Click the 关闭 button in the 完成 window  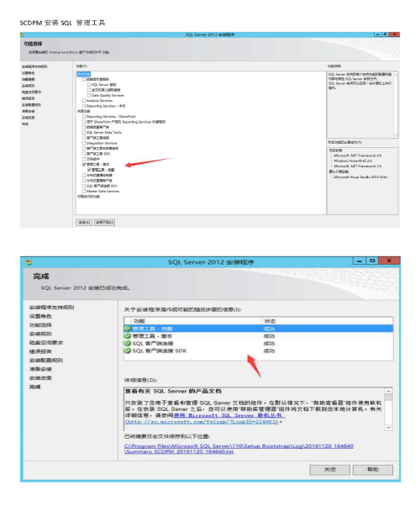(329, 470)
